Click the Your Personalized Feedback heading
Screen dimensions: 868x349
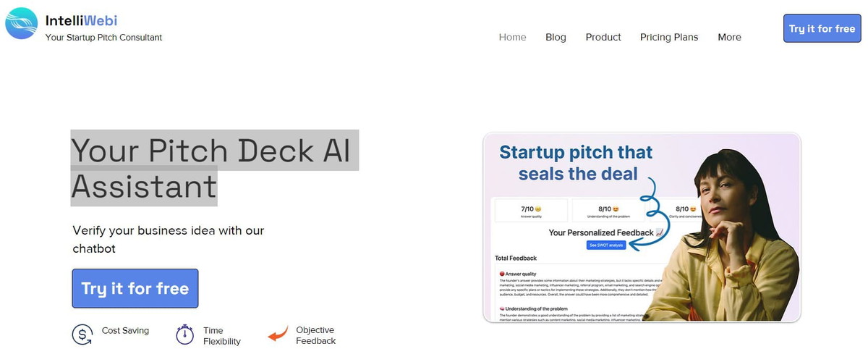click(x=602, y=232)
